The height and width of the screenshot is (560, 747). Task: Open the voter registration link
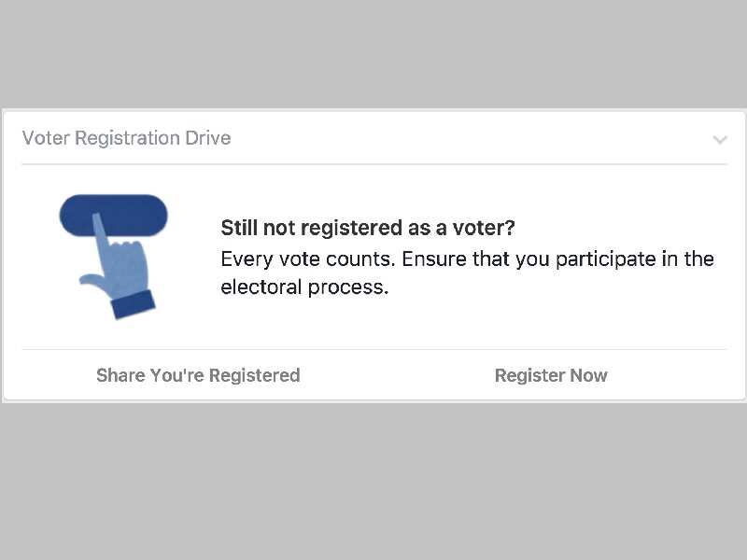[551, 375]
